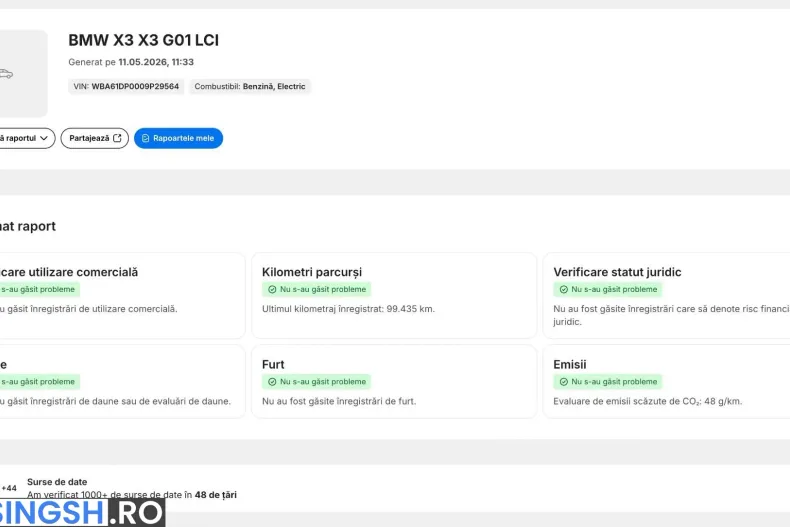The height and width of the screenshot is (527, 790).
Task: Click the car placeholder thumbnail icon
Action: click(6, 74)
